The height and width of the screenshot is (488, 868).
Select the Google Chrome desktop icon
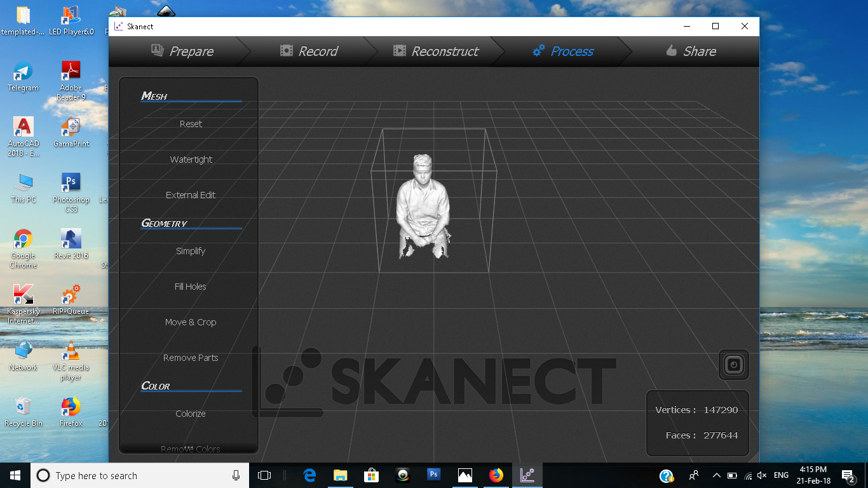24,248
